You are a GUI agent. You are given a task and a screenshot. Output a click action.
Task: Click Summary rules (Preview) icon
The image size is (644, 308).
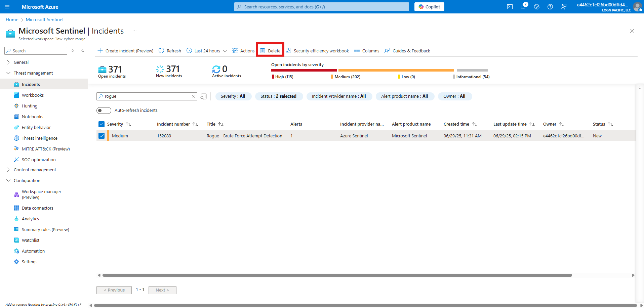point(16,229)
